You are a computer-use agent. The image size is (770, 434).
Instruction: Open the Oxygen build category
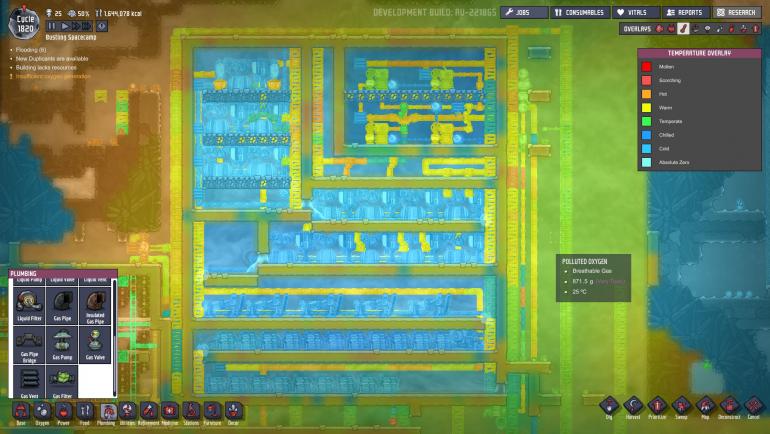tap(42, 413)
